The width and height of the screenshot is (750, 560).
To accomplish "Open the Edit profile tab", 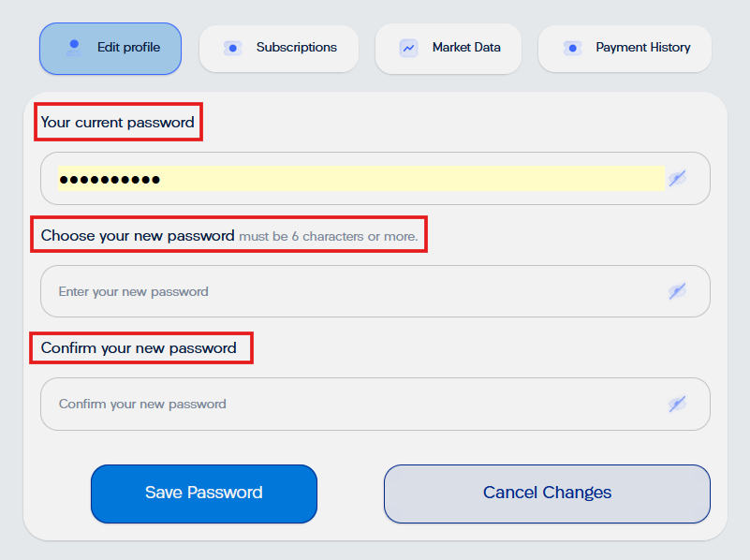I will click(x=110, y=49).
